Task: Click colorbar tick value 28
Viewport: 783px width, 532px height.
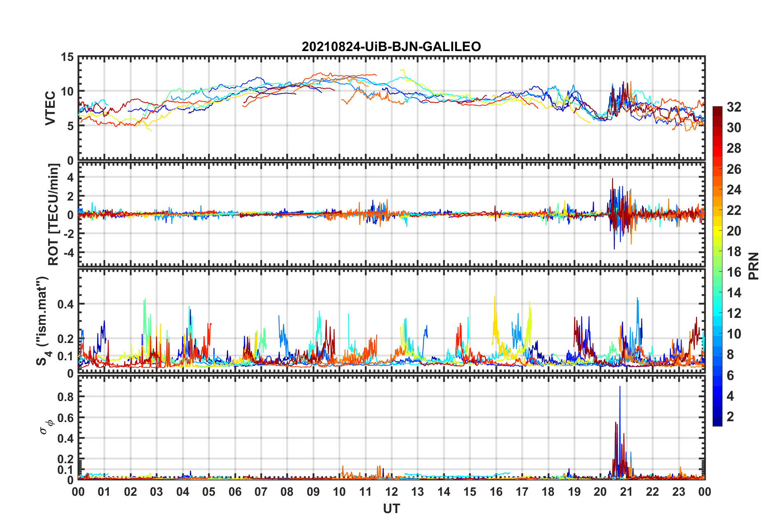Action: click(734, 148)
